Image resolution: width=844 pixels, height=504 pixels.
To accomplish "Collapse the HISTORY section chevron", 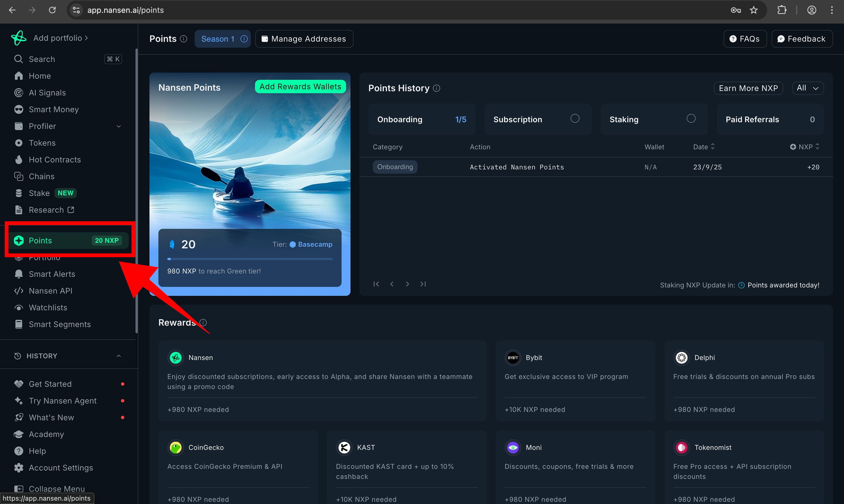I will point(119,356).
